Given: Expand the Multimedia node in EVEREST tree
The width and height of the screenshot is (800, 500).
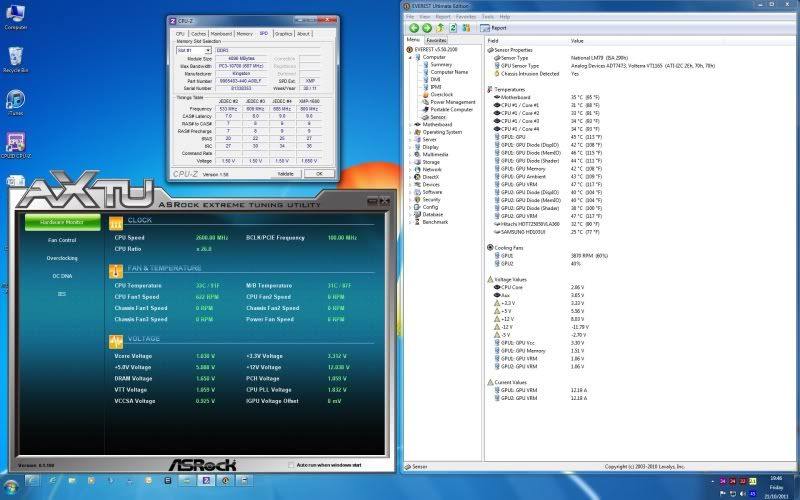Looking at the screenshot, I should pyautogui.click(x=410, y=155).
